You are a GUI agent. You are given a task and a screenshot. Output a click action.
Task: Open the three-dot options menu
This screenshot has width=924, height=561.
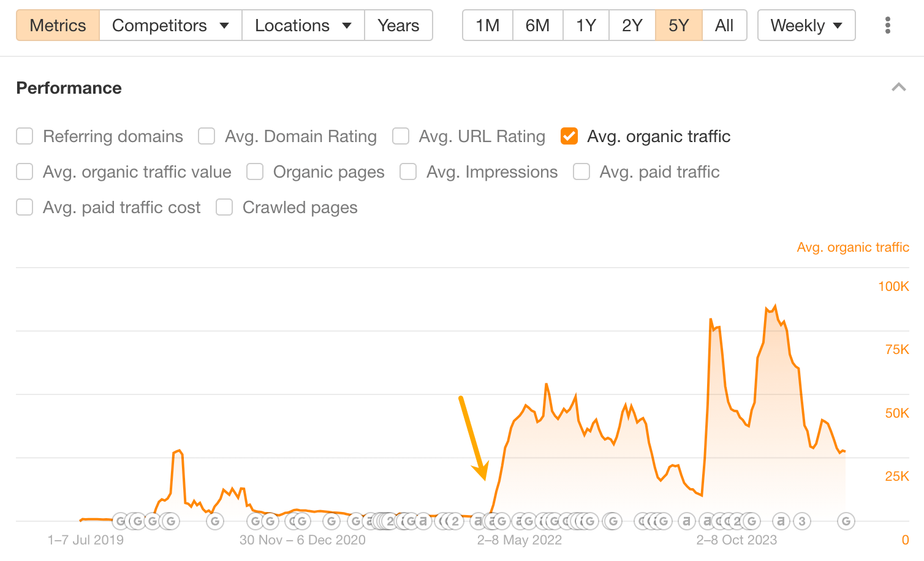[x=887, y=25]
